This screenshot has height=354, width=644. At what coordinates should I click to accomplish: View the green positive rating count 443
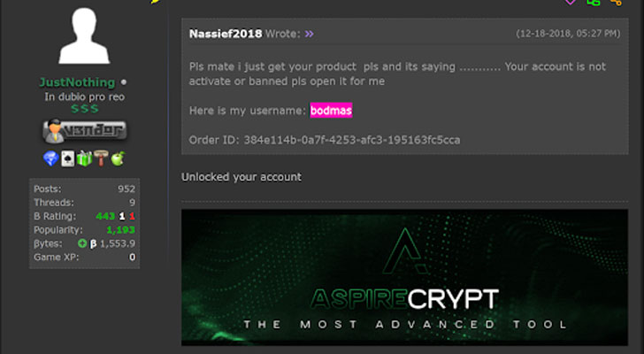tap(107, 216)
